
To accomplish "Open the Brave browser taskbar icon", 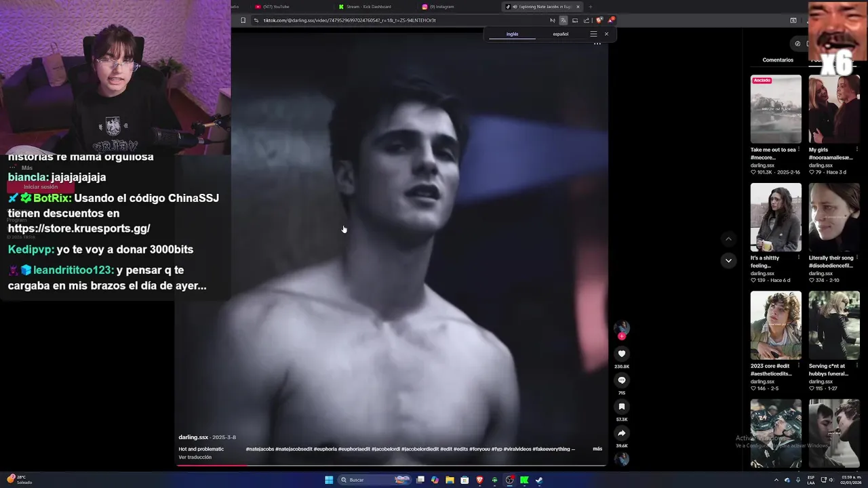I will pos(479,480).
